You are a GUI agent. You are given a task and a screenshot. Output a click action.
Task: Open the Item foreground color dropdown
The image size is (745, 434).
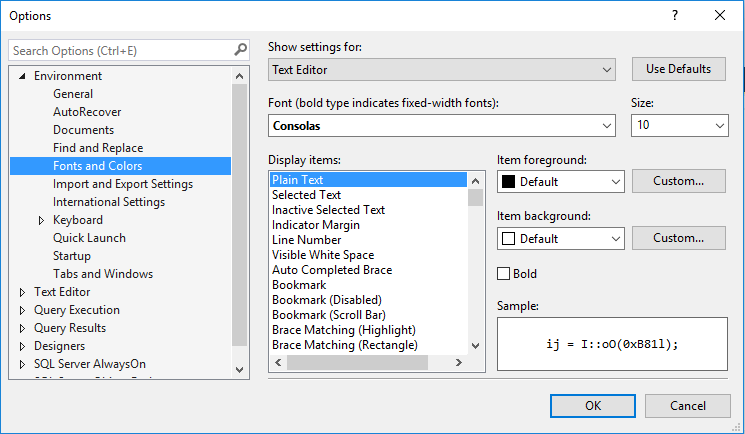click(561, 182)
